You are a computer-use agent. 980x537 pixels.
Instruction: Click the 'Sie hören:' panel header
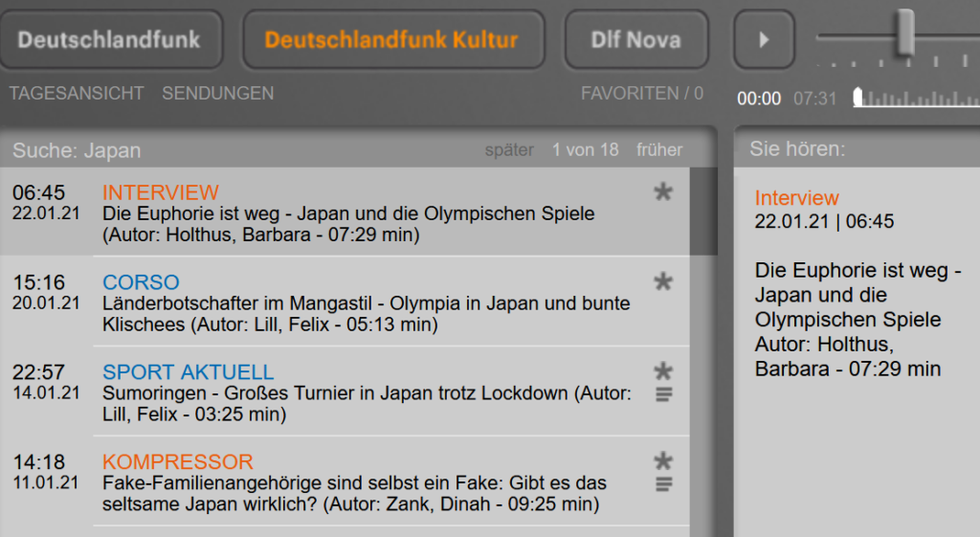pyautogui.click(x=797, y=148)
